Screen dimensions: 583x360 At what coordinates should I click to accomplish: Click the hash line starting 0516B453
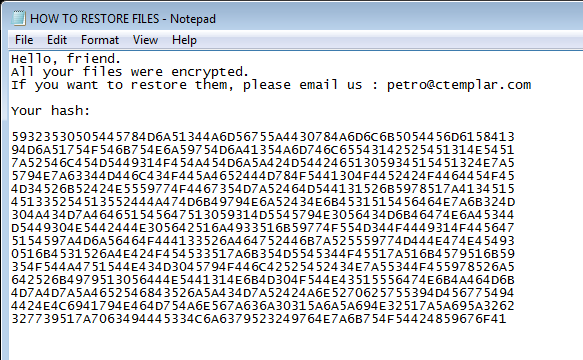263,254
